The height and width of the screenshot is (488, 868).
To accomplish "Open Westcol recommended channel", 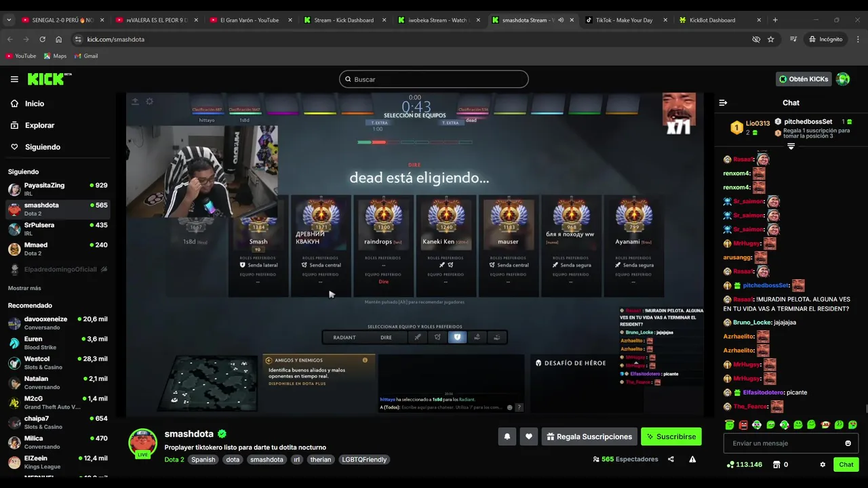I will 58,363.
